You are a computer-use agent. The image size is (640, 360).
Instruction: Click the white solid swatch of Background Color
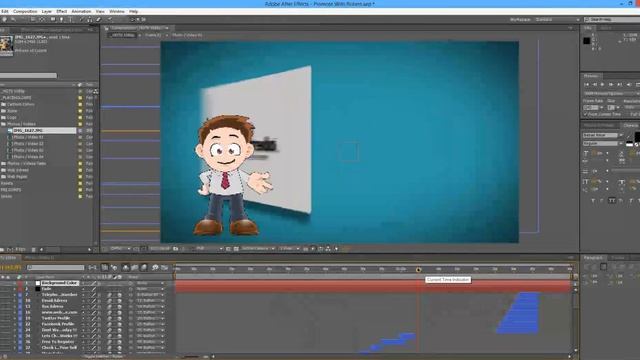(x=38, y=283)
